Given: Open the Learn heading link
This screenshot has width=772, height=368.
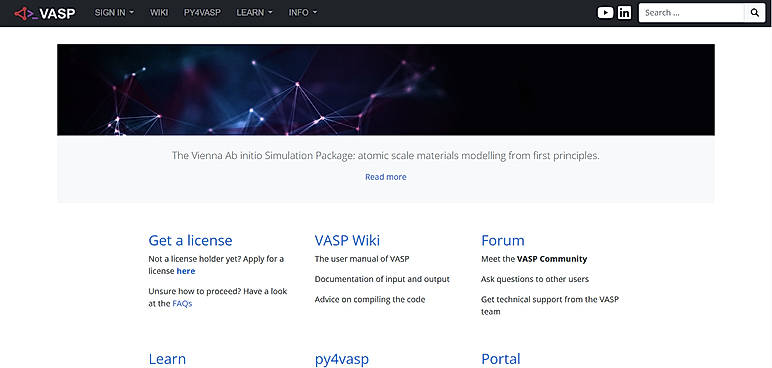Looking at the screenshot, I should pos(167,359).
